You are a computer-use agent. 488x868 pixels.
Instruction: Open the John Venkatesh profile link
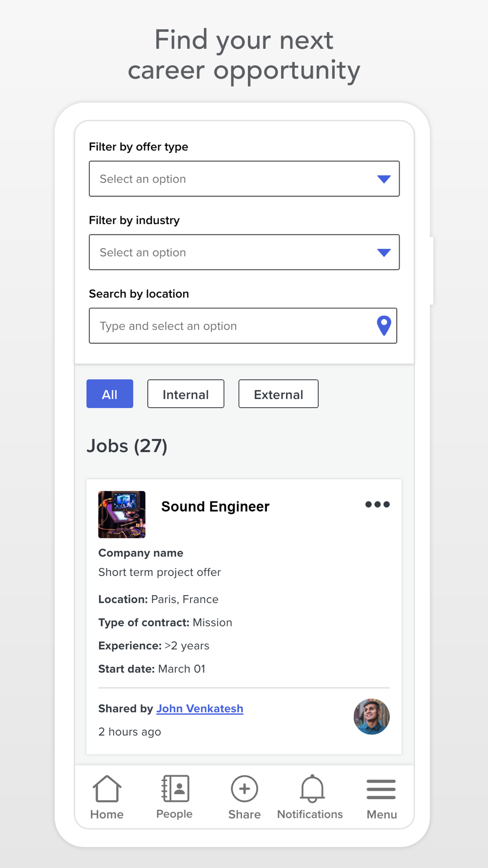(x=200, y=708)
